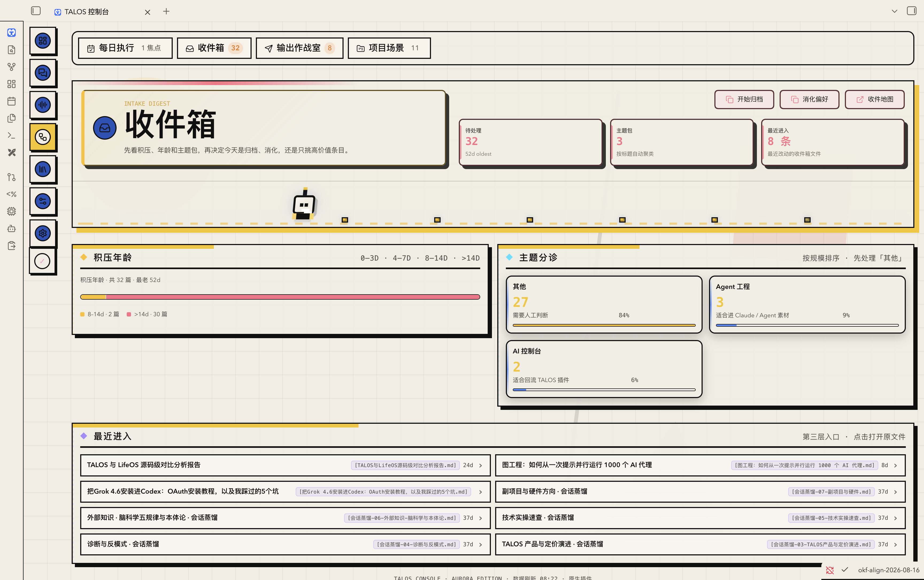Viewport: 924px width, 580px height.
Task: Click the 开始归档 button
Action: tap(744, 99)
